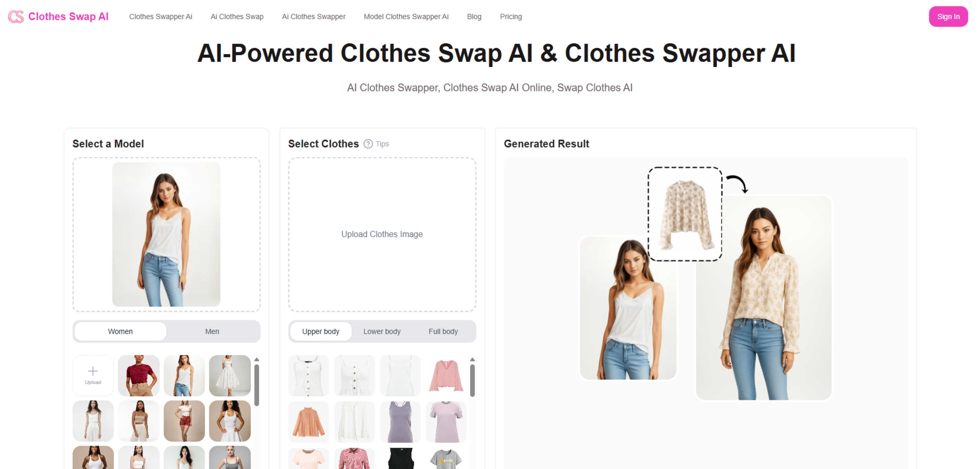Click scroll-up arrow in model list
Viewport: 980px width, 469px height.
[257, 359]
